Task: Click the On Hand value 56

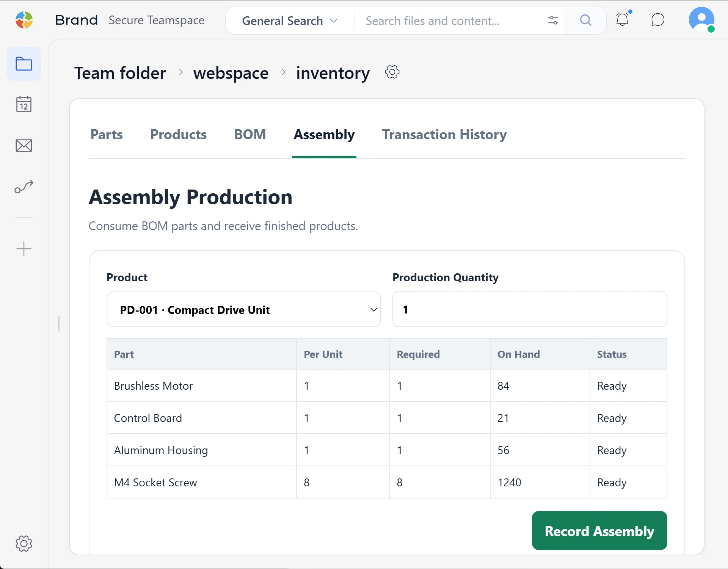Action: (x=503, y=450)
